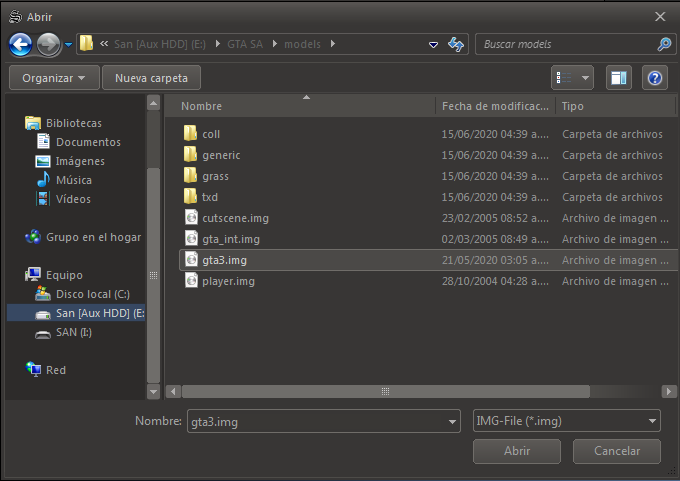
Task: Refresh the models folder view
Action: 456,44
